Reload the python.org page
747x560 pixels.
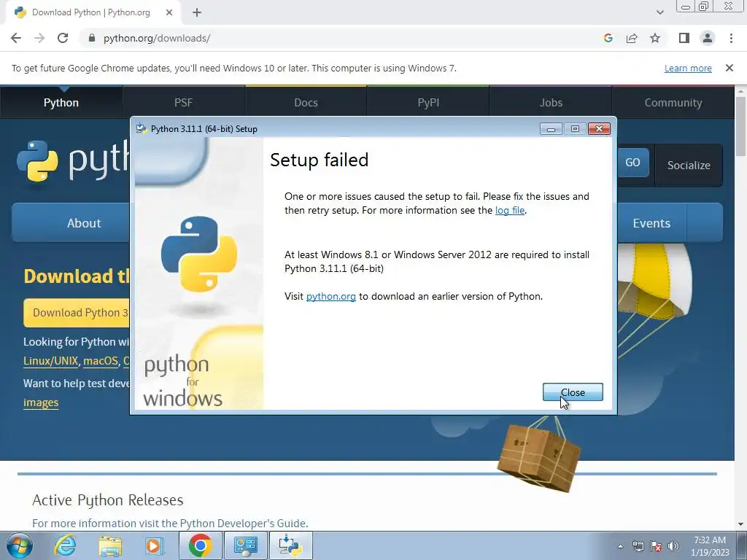(x=63, y=38)
